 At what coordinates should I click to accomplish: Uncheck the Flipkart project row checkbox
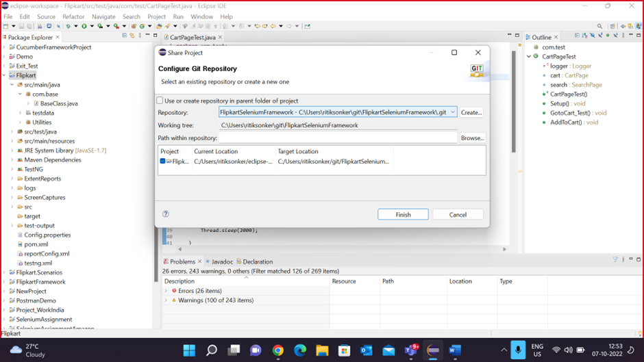tap(162, 161)
